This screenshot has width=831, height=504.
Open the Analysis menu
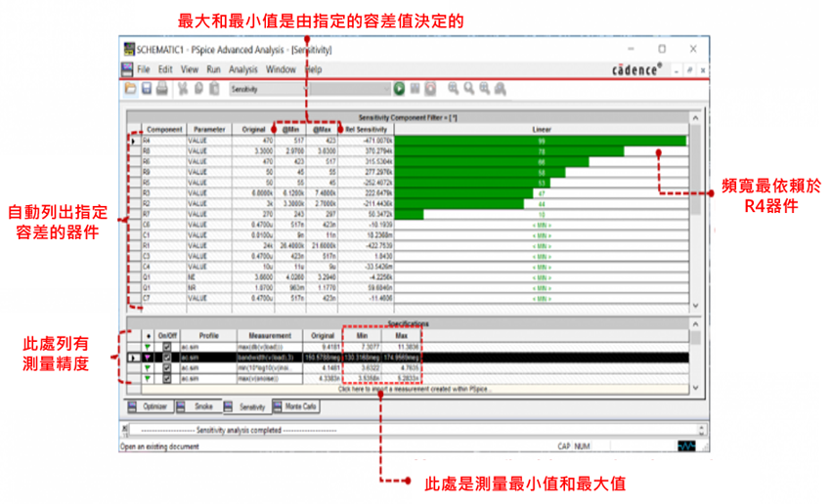click(242, 69)
